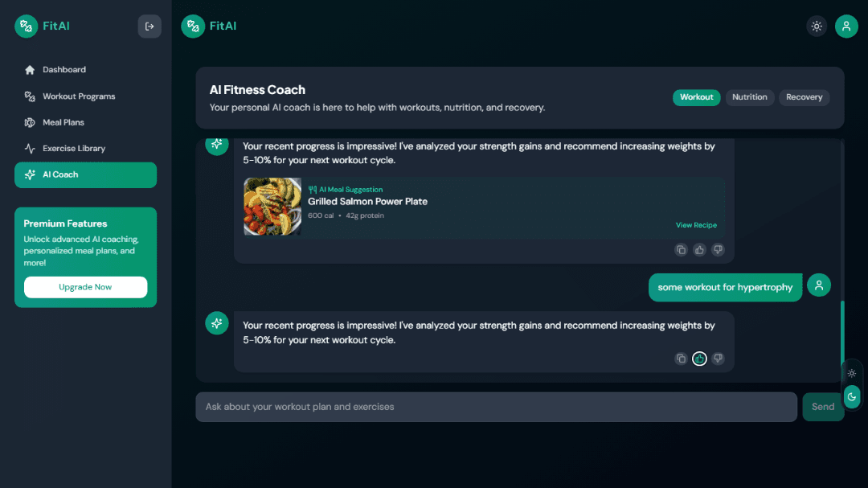Click the AI sparkle avatar next to the message
Image resolution: width=868 pixels, height=488 pixels.
click(217, 322)
